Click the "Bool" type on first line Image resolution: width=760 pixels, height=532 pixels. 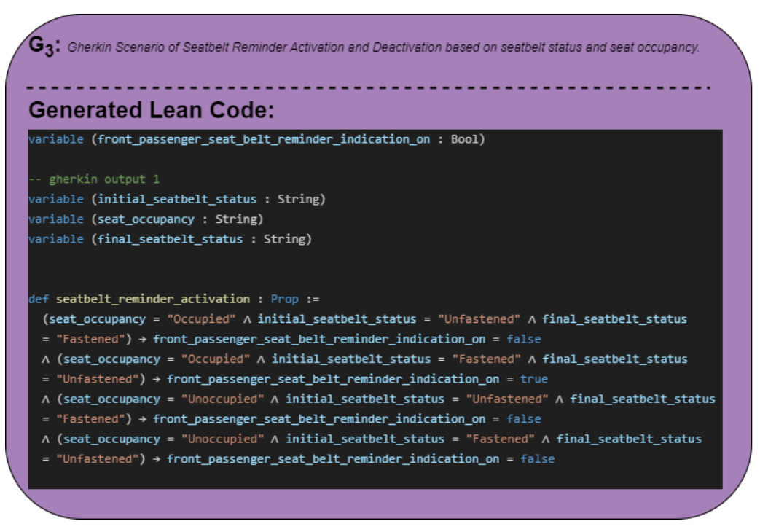[x=464, y=139]
